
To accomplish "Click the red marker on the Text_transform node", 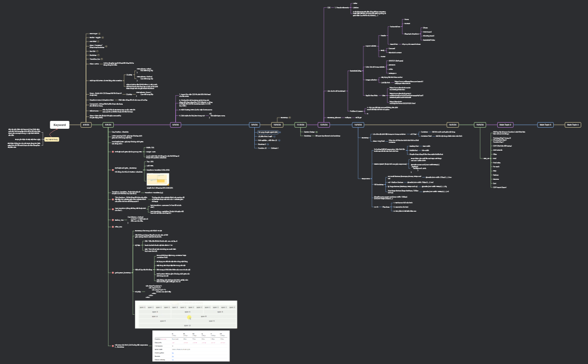I will [113, 208].
